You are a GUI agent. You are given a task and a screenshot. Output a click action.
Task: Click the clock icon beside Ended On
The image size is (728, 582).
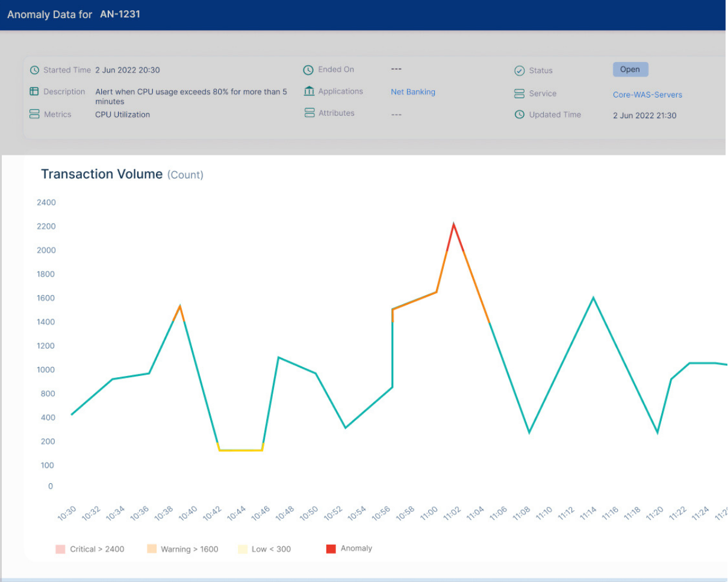308,70
